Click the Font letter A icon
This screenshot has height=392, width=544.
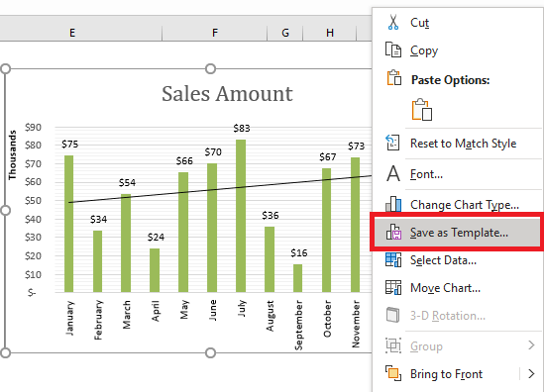coord(393,173)
